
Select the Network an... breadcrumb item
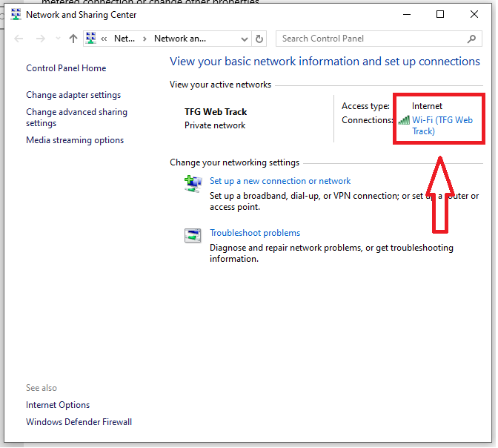[179, 39]
